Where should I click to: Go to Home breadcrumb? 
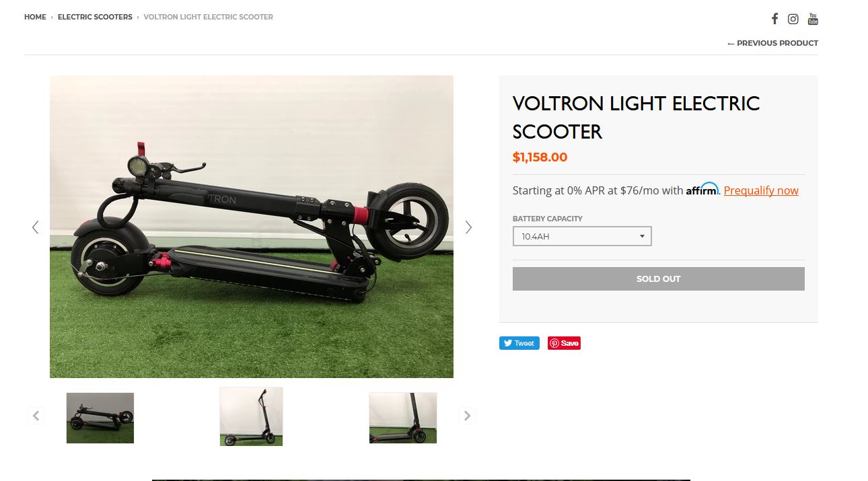click(x=35, y=17)
